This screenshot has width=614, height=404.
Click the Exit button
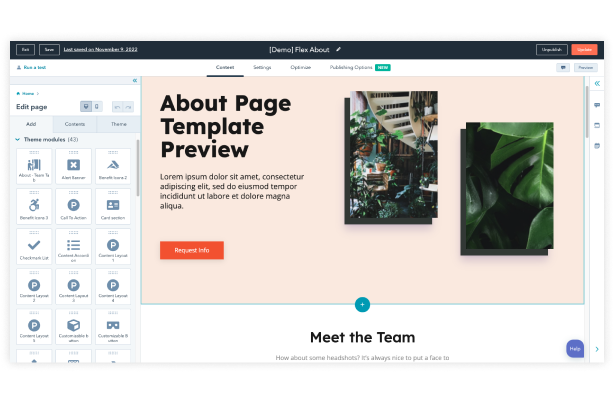click(25, 50)
